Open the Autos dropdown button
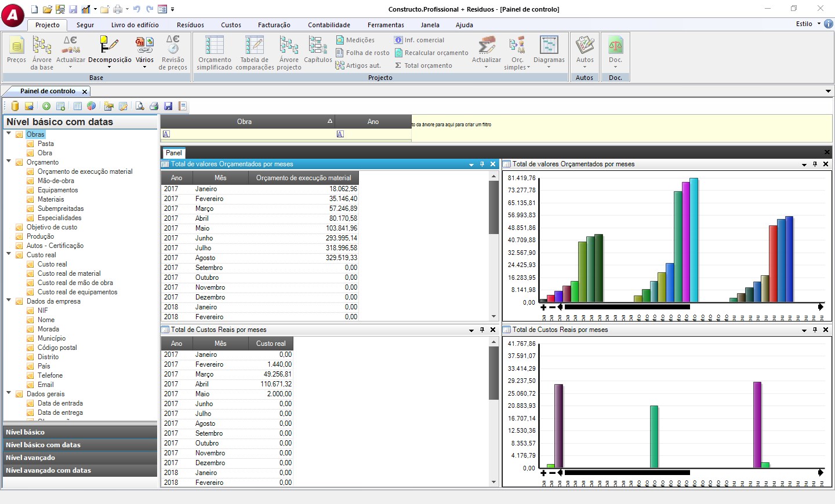This screenshot has height=504, width=835. 584,68
